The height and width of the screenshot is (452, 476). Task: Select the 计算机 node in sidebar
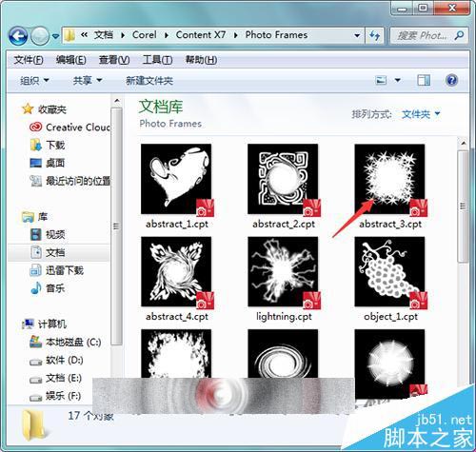[44, 324]
